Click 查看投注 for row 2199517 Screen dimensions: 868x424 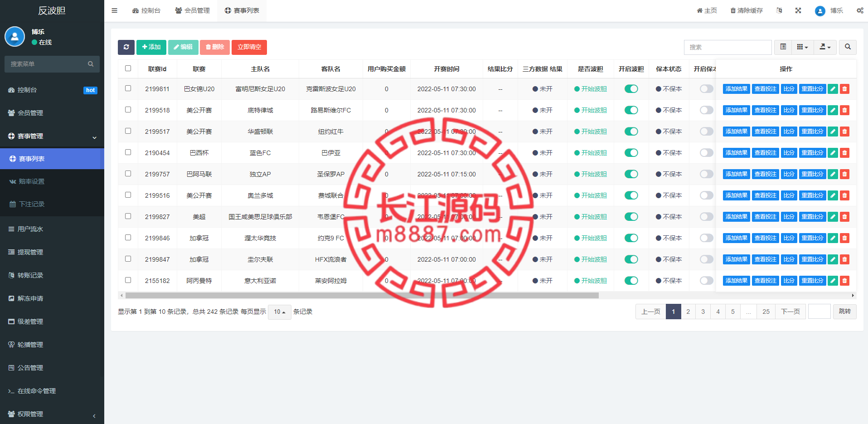pyautogui.click(x=765, y=132)
